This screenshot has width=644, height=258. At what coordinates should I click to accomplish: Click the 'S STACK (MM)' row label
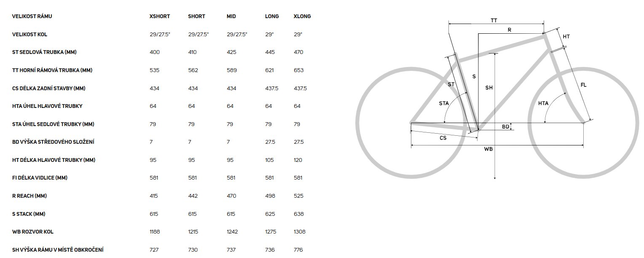pos(29,214)
